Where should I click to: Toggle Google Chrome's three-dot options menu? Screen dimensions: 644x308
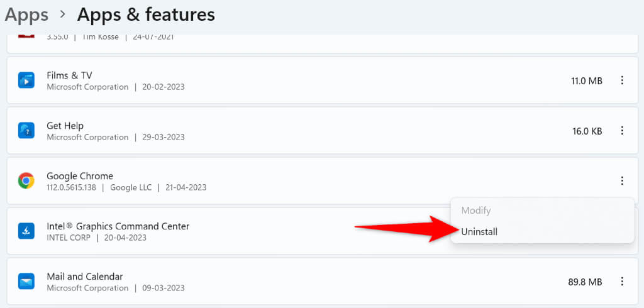click(622, 181)
